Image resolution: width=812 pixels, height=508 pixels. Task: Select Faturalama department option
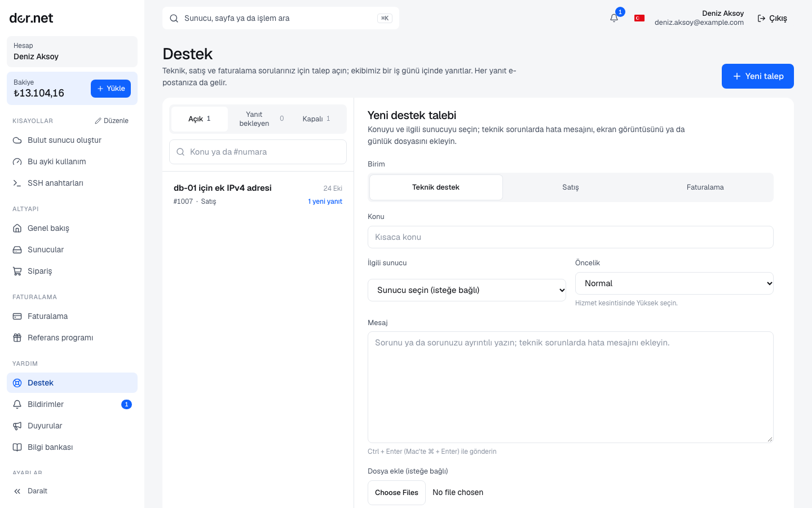[x=705, y=187]
